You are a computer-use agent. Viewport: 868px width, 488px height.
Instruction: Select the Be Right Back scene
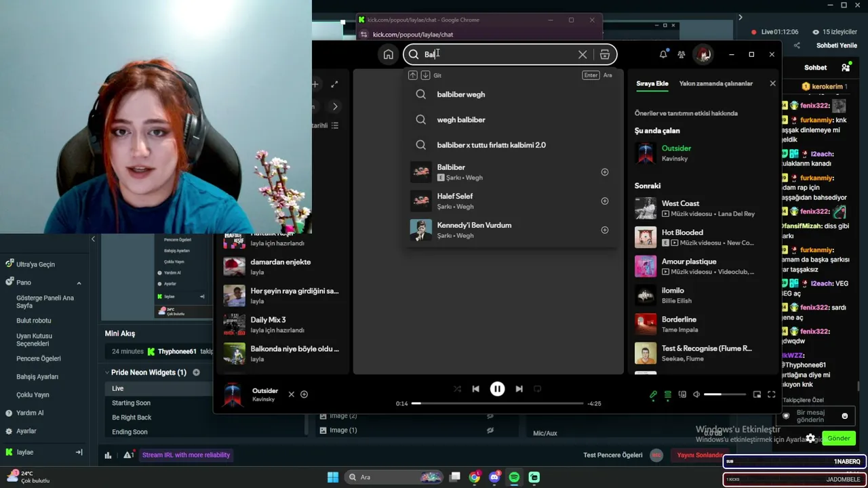pyautogui.click(x=132, y=418)
